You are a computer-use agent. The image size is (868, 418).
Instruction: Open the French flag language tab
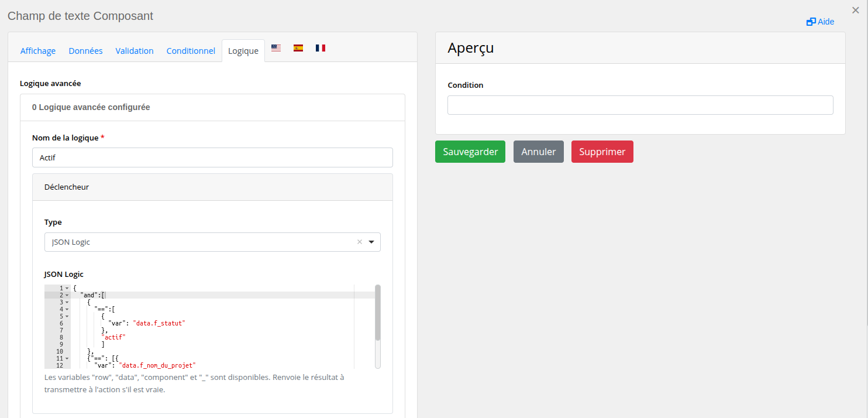[321, 48]
